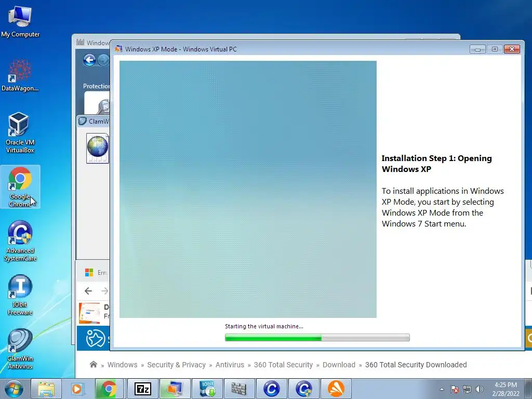The image size is (532, 399).
Task: Switch to Chrome in the taskbar
Action: point(109,389)
